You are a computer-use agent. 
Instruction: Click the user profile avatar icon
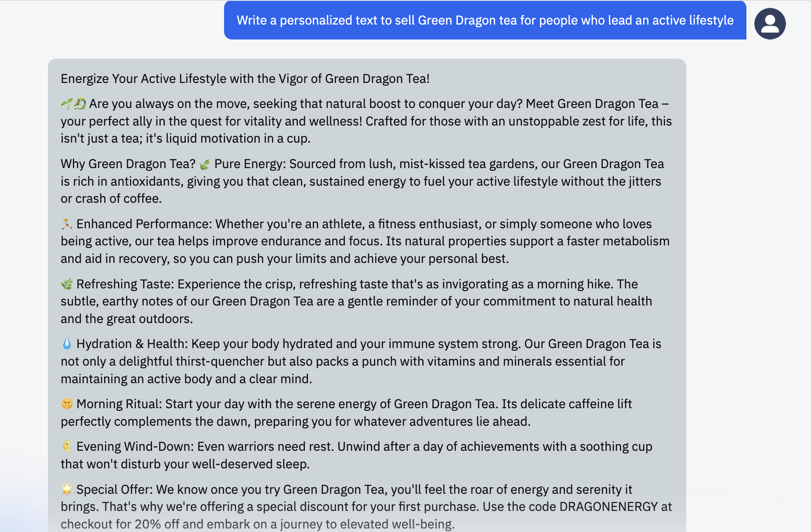[x=770, y=24]
